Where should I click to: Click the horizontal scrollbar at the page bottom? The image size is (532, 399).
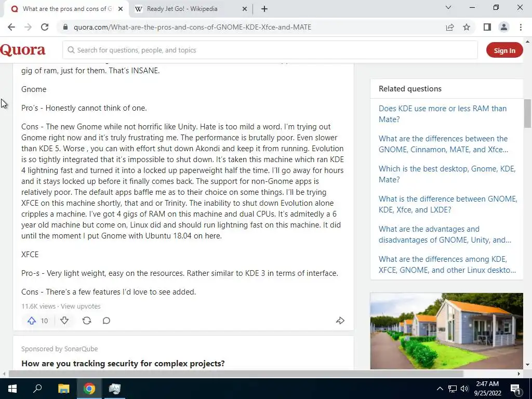(x=236, y=374)
